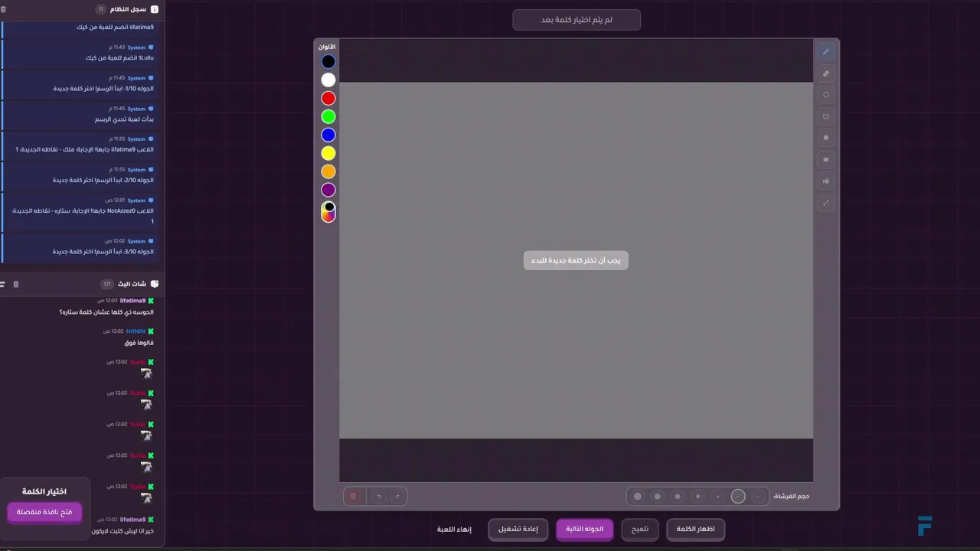Open the stream chat menu icon
Viewport: 980px width, 551px height.
(x=2, y=284)
